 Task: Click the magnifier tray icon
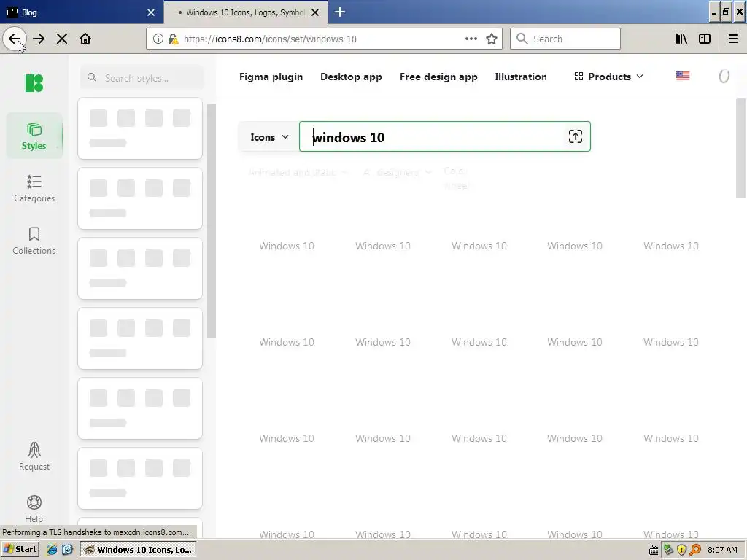695,550
